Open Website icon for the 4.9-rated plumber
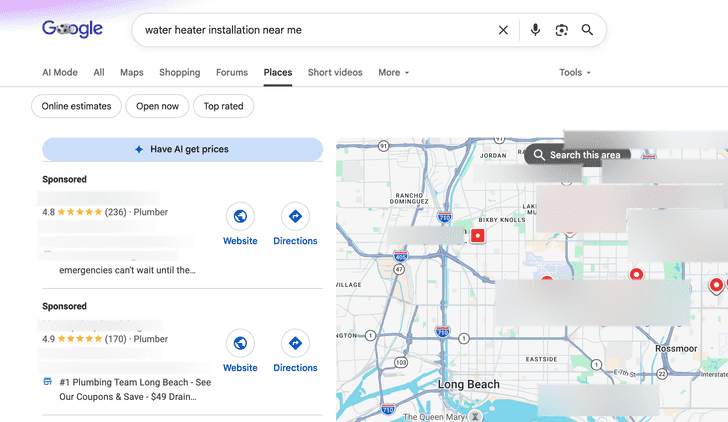The width and height of the screenshot is (728, 422). [240, 343]
